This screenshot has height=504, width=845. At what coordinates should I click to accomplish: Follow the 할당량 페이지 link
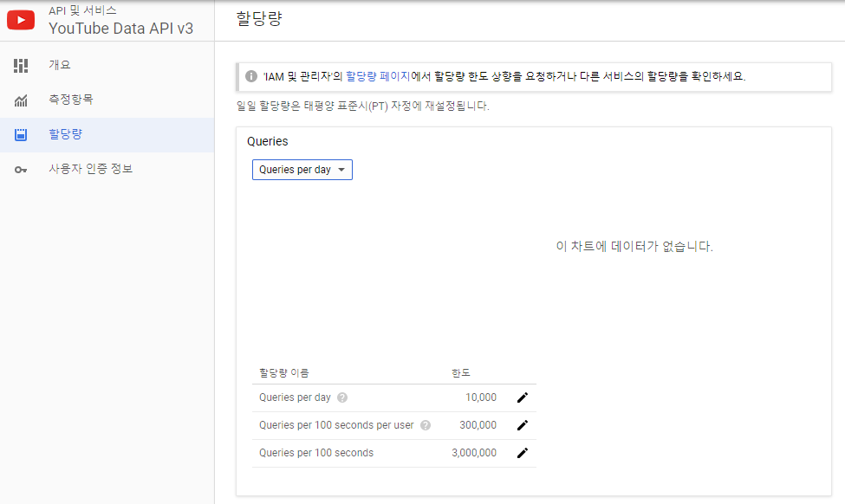tap(378, 76)
